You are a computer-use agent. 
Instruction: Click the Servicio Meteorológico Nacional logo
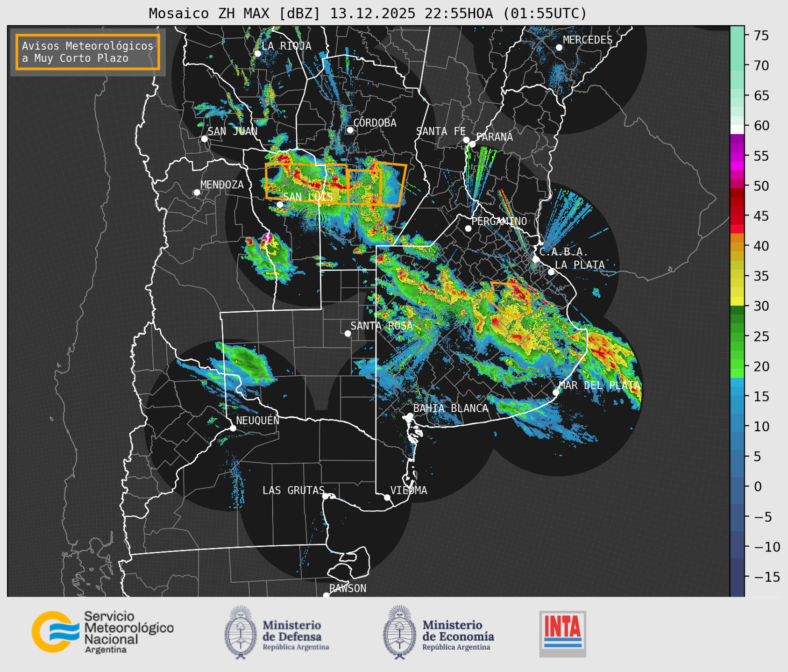102,632
